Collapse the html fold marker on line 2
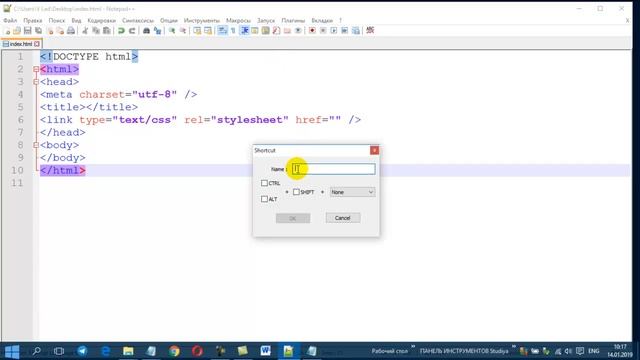640x360 pixels. pyautogui.click(x=36, y=69)
